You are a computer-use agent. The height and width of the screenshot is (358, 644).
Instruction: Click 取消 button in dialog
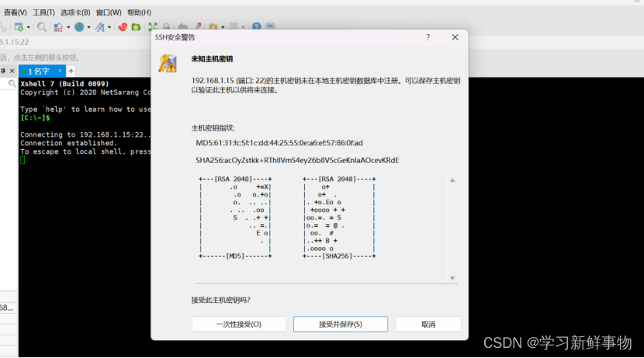pos(428,325)
